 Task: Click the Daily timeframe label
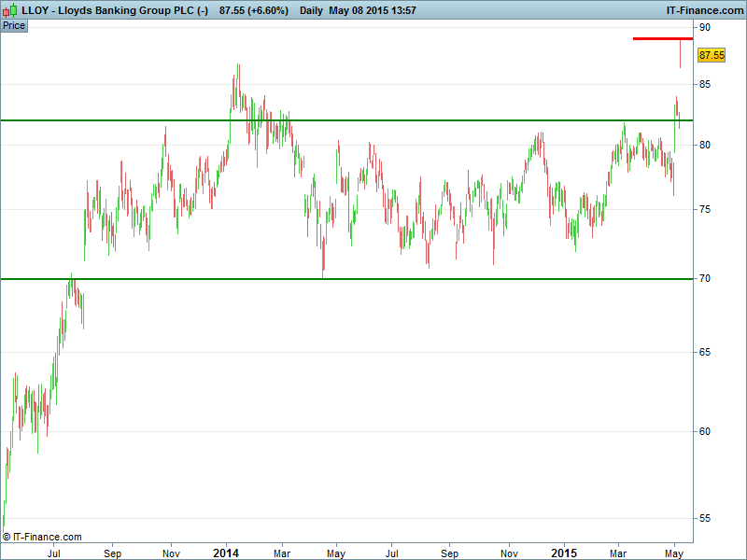tap(312, 10)
